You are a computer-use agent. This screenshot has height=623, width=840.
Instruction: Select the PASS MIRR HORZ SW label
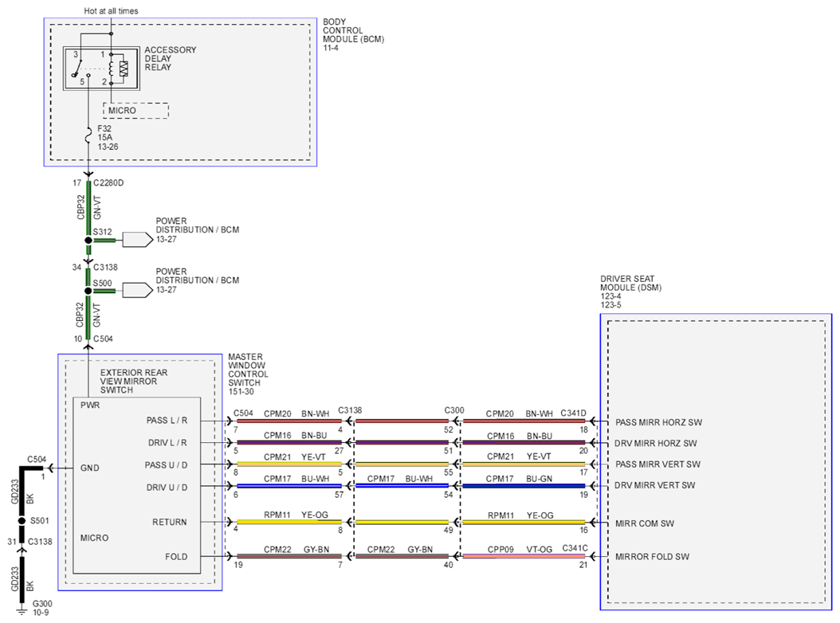[x=658, y=422]
